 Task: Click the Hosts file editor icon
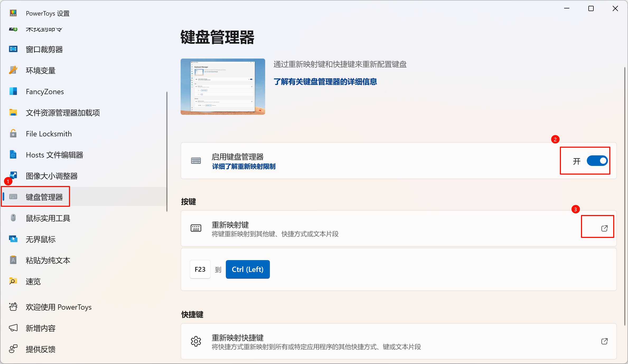(13, 155)
